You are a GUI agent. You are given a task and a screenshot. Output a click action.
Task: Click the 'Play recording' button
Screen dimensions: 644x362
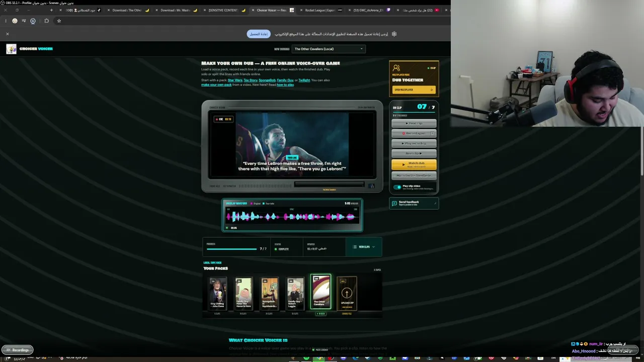(414, 143)
